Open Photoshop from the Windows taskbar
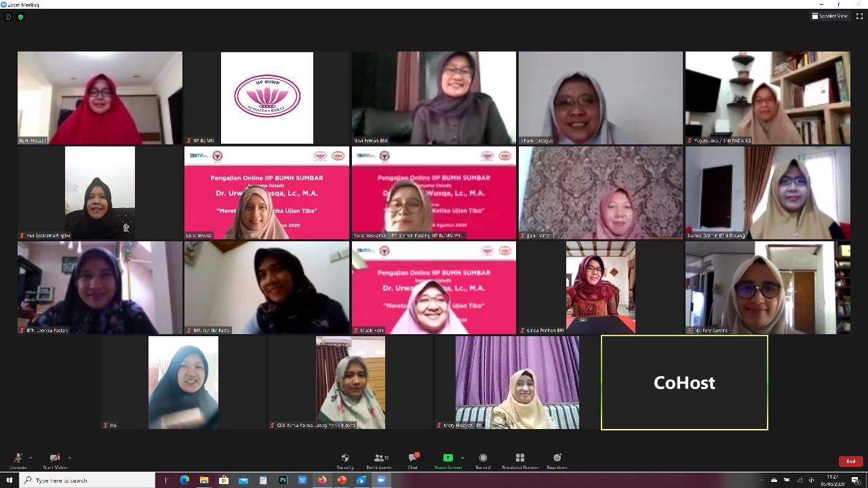This screenshot has width=868, height=488. (283, 481)
